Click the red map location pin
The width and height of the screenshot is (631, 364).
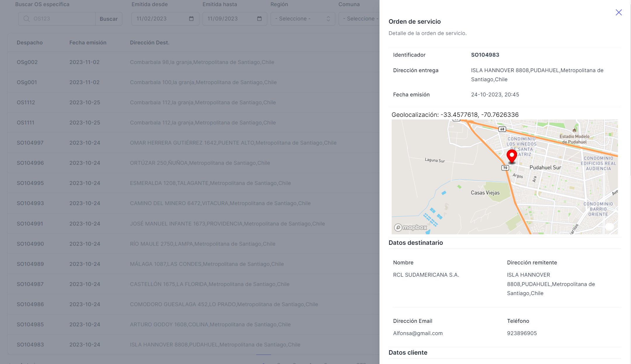pyautogui.click(x=512, y=156)
